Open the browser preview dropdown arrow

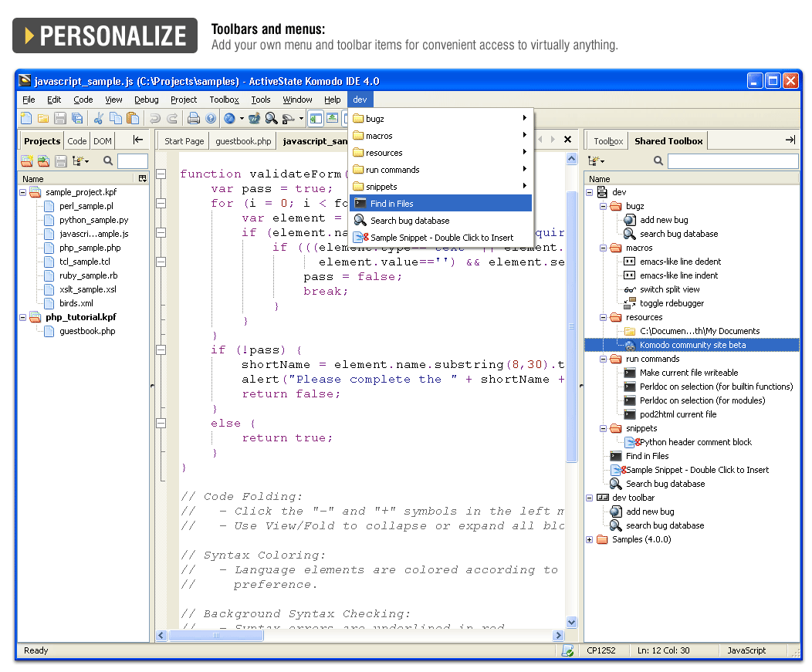coord(242,119)
